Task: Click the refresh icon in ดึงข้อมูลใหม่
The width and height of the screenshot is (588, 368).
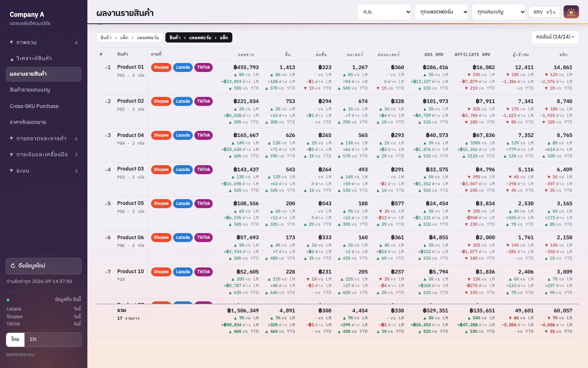Action: [x=13, y=266]
